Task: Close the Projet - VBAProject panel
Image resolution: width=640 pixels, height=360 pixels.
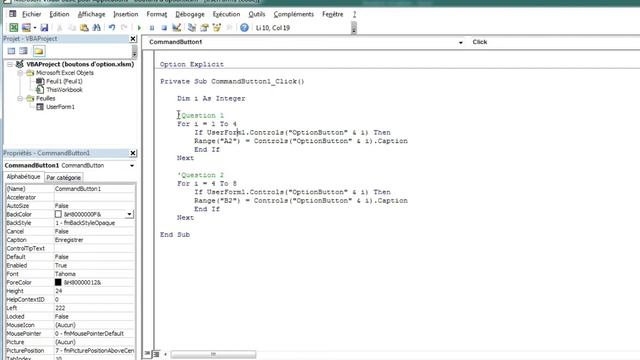Action: coord(133,39)
